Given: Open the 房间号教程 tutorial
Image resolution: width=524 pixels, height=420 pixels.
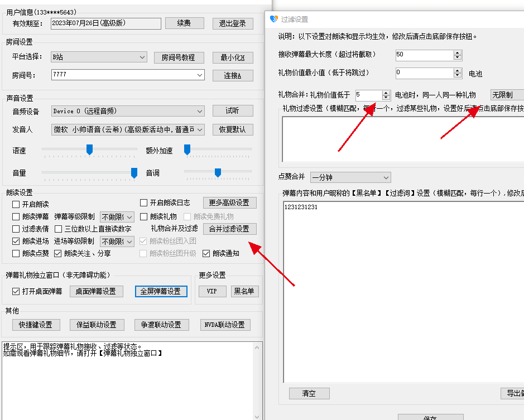Looking at the screenshot, I should pos(179,57).
